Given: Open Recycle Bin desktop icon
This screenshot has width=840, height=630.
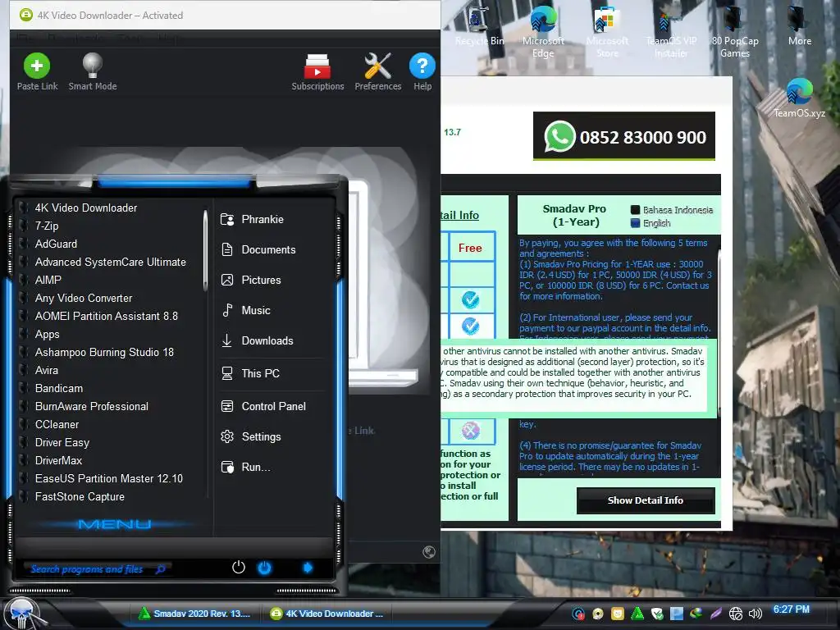Looking at the screenshot, I should click(479, 27).
